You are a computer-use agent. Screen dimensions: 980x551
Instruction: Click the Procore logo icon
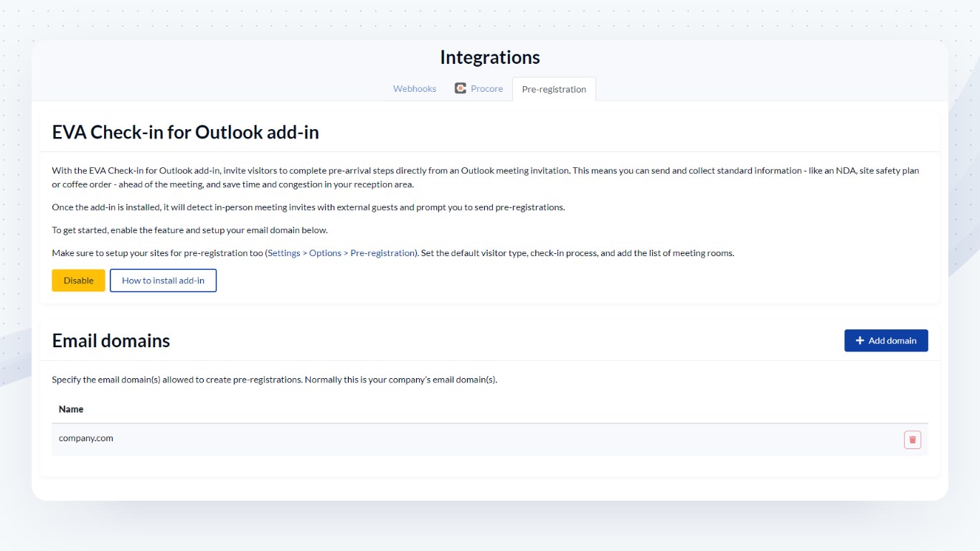[x=461, y=88]
